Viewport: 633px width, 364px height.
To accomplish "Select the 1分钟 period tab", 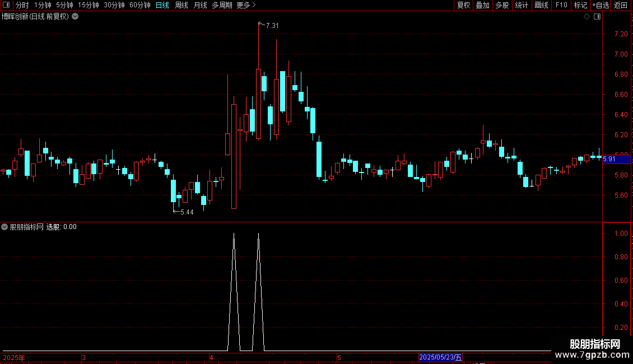I will tap(43, 5).
